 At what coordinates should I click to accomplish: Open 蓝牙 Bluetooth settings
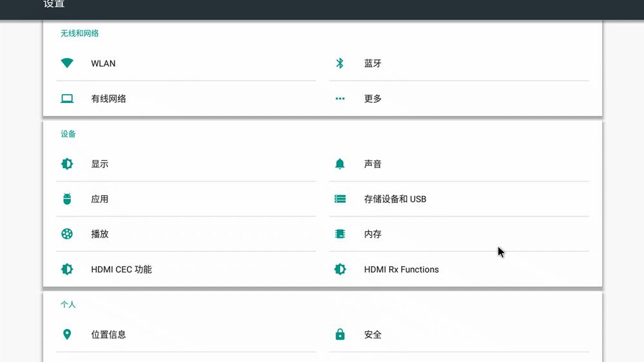459,63
